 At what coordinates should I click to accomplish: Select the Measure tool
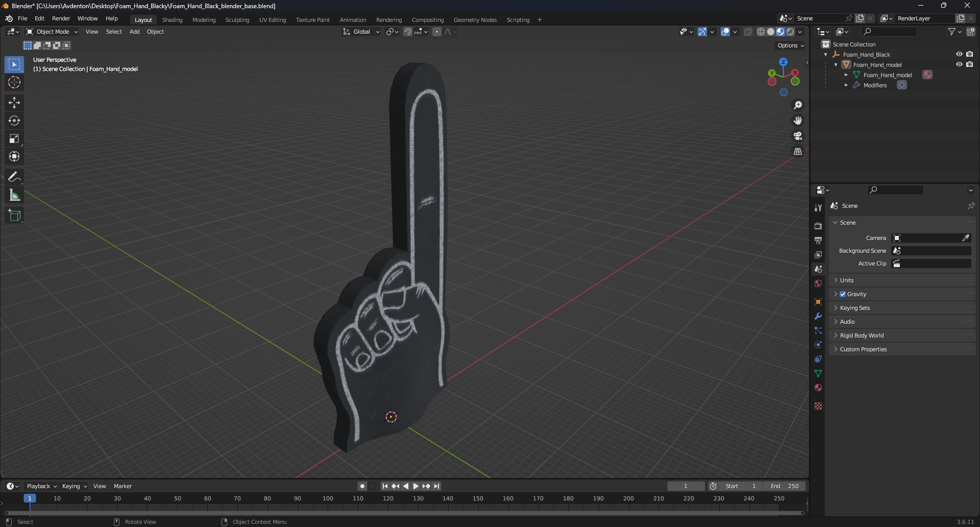coord(14,195)
